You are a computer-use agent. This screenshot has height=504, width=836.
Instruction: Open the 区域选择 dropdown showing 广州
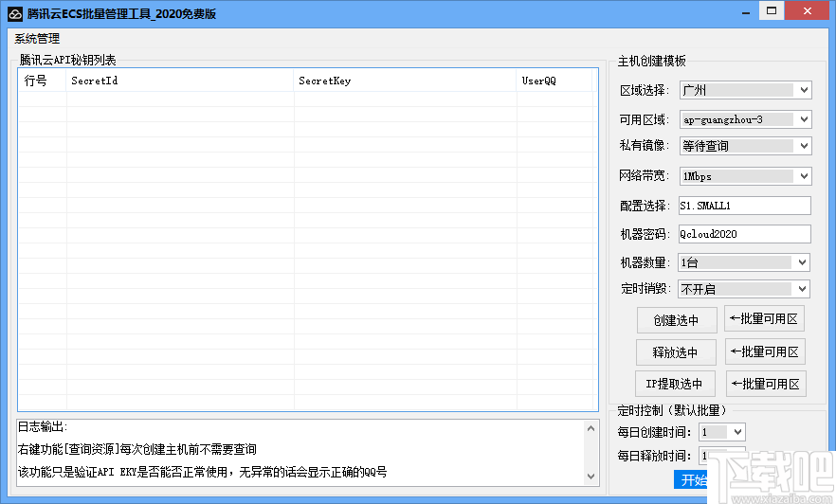(745, 90)
